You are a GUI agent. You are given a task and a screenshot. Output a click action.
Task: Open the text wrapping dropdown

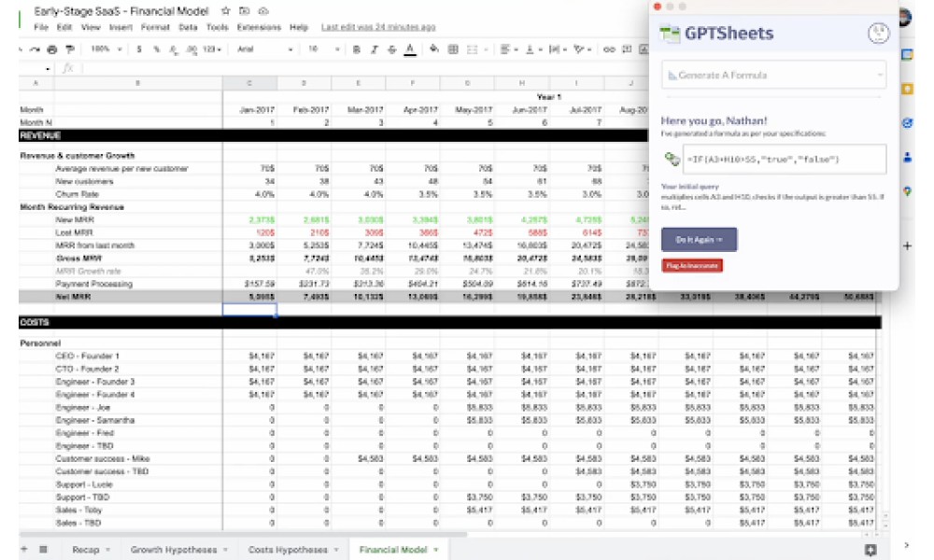click(558, 49)
